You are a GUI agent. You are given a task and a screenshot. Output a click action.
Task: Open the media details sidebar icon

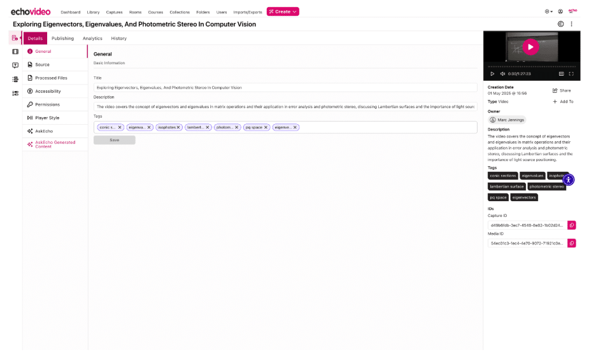coord(15,38)
